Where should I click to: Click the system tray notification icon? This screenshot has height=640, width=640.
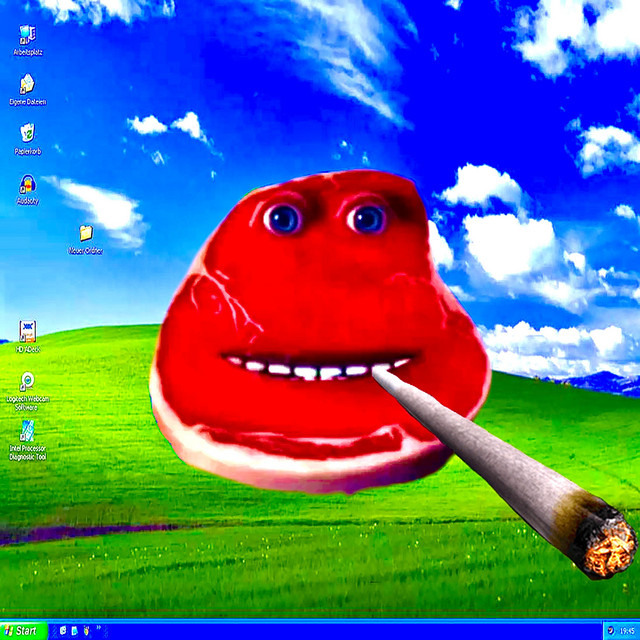pyautogui.click(x=610, y=631)
